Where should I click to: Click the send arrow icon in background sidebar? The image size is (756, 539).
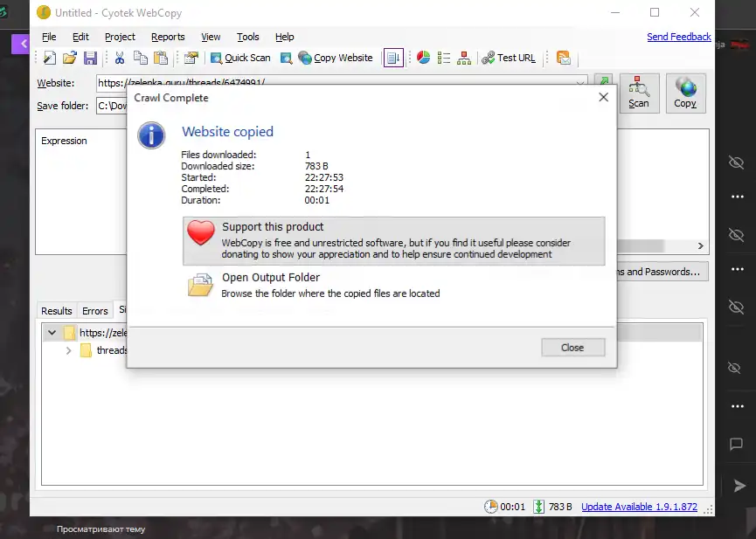pos(739,486)
